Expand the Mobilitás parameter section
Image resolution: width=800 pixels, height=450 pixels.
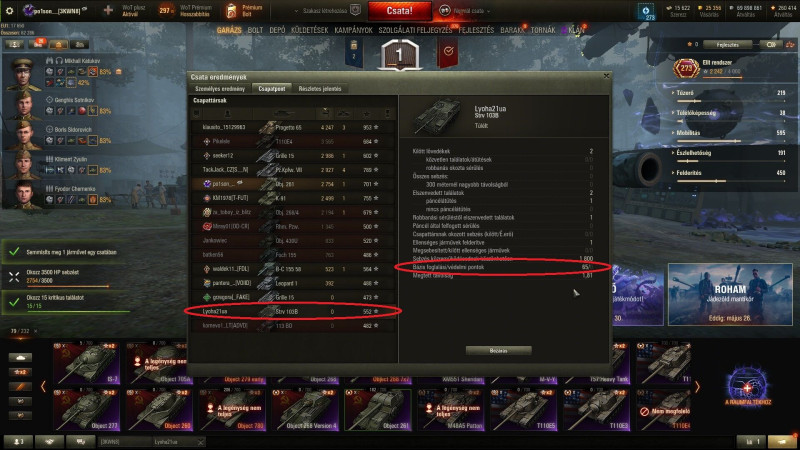687,133
